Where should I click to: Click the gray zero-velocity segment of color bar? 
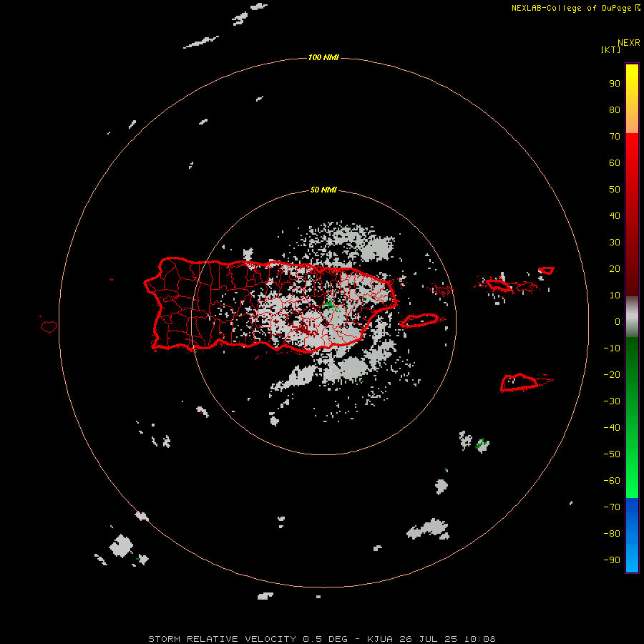pyautogui.click(x=632, y=317)
